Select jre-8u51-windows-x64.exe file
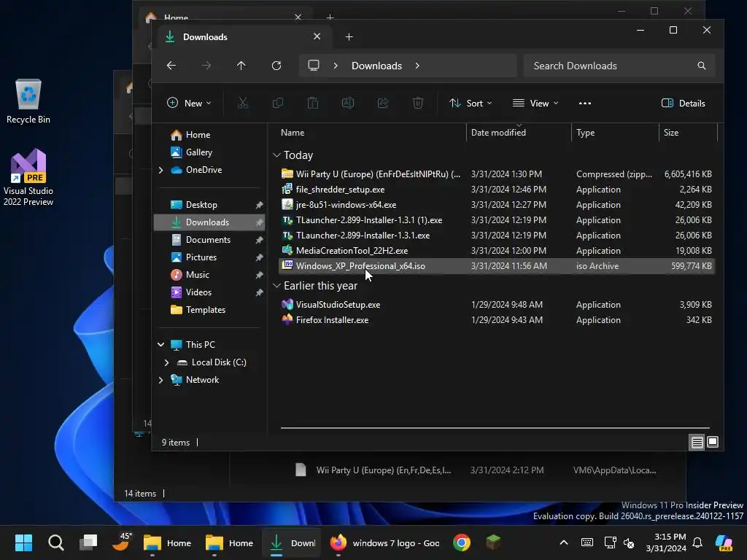747x560 pixels. (496, 205)
